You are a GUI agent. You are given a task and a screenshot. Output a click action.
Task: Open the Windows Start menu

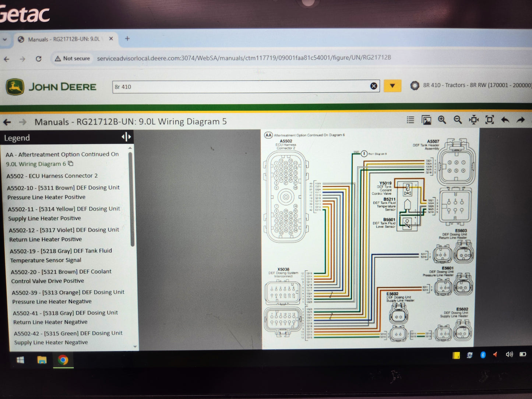pyautogui.click(x=20, y=360)
